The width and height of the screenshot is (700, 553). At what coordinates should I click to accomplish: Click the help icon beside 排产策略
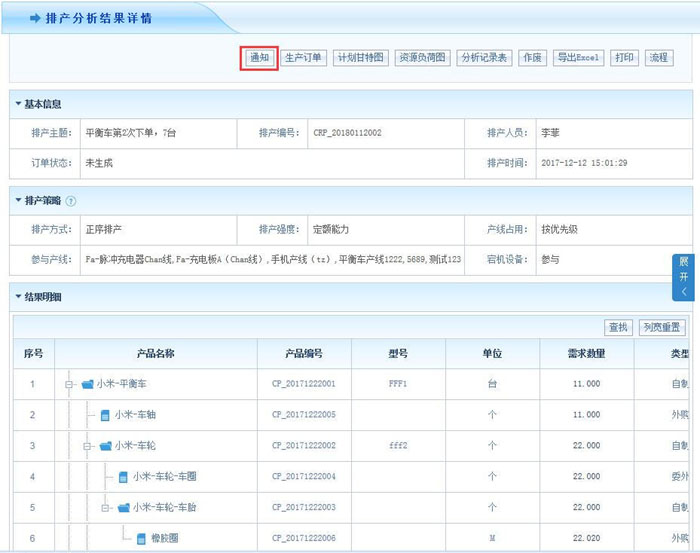71,201
